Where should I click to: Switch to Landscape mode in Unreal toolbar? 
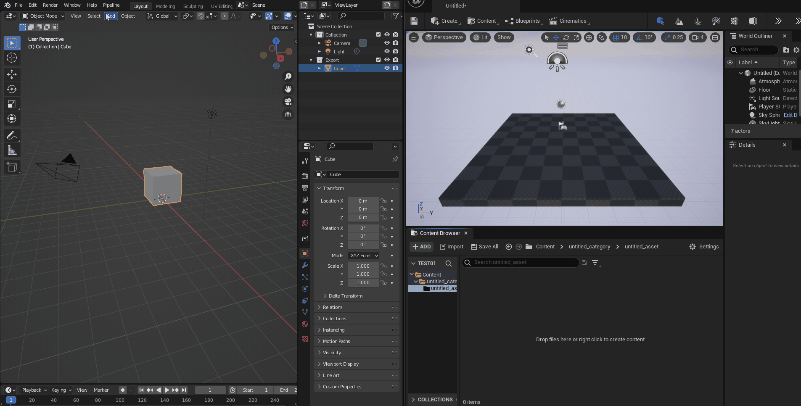pos(679,21)
